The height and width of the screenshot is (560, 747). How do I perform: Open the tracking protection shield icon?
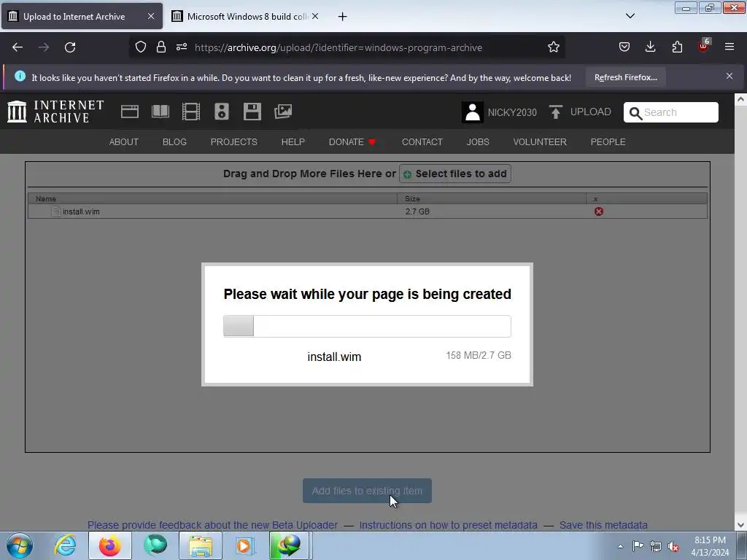[141, 47]
